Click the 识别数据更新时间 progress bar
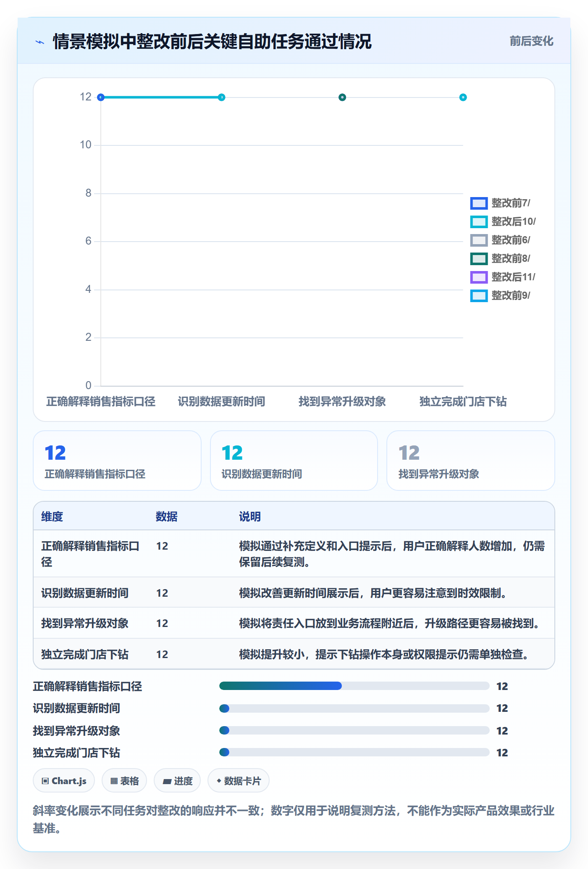The image size is (588, 869). 354,708
